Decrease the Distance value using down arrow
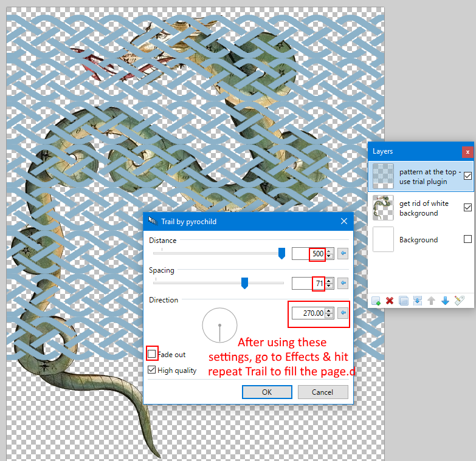476x461 pixels. 329,256
